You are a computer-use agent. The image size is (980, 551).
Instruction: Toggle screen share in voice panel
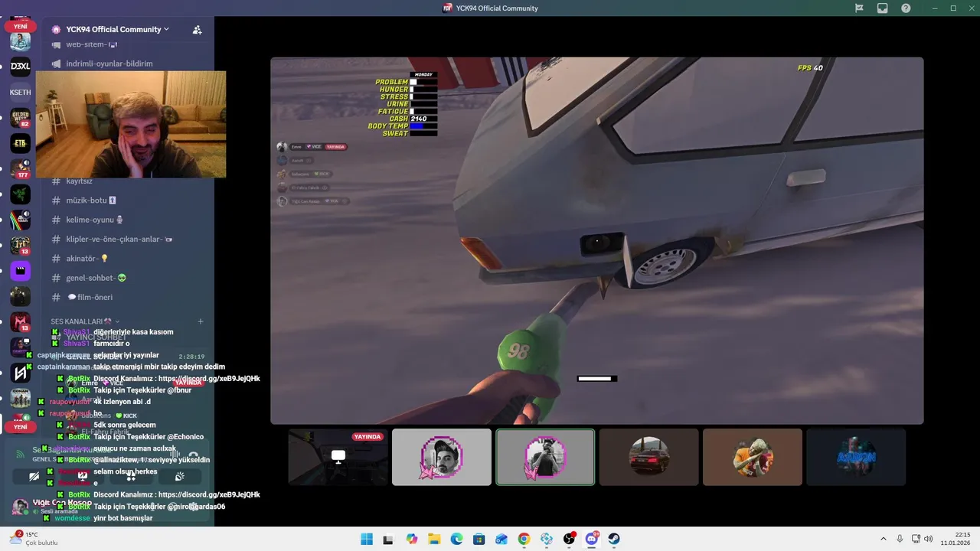click(x=83, y=476)
